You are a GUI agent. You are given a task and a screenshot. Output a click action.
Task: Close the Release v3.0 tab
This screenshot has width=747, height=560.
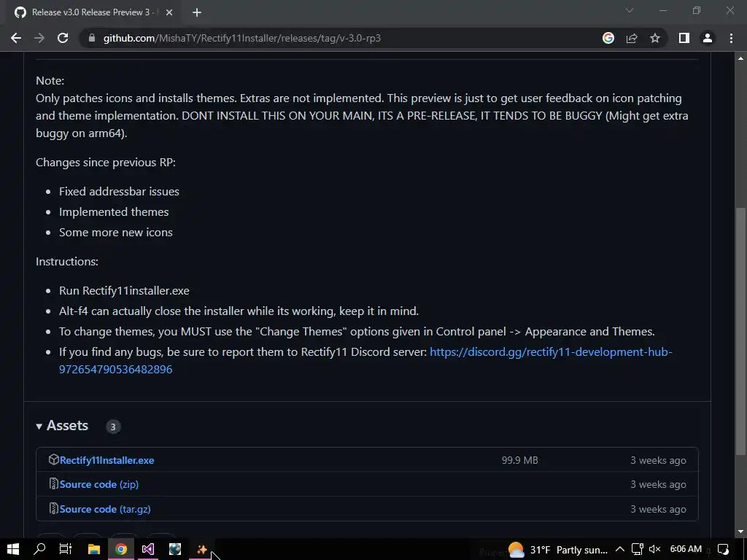pyautogui.click(x=169, y=12)
